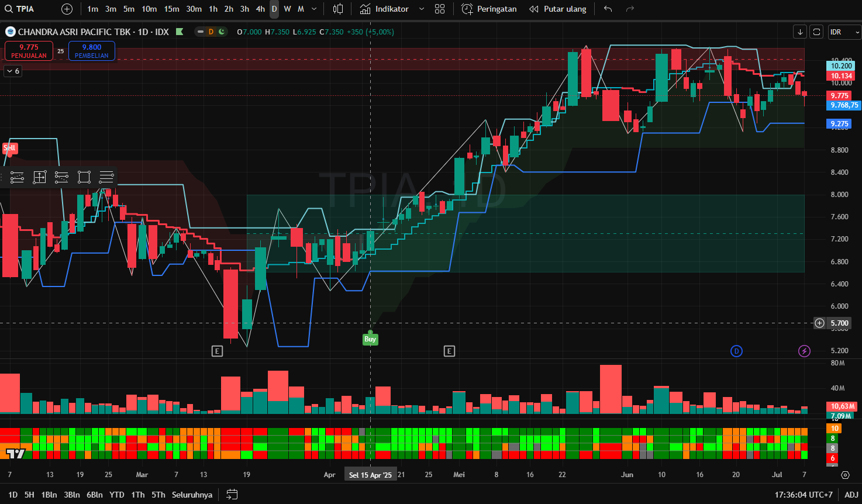Select the 15m timeframe
The width and height of the screenshot is (862, 504).
click(x=171, y=9)
